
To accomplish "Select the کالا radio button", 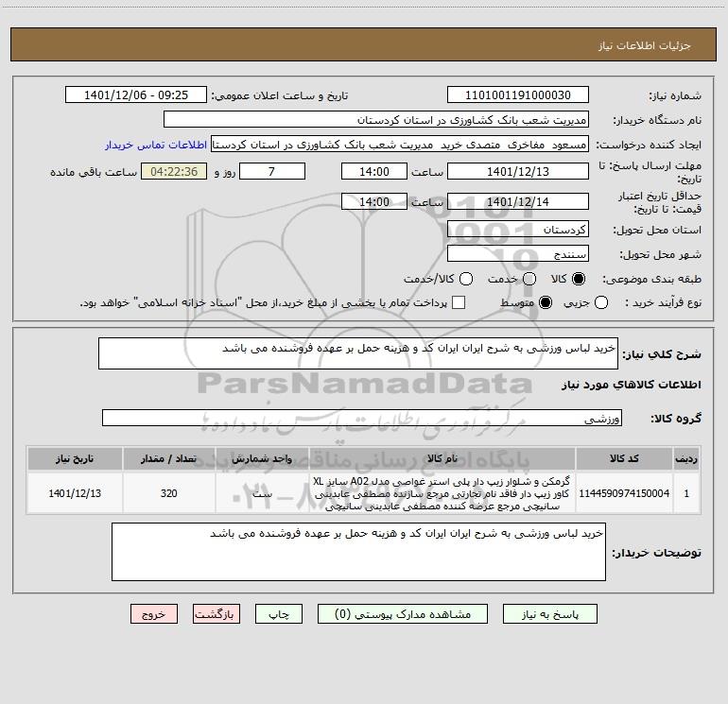I will 579,279.
